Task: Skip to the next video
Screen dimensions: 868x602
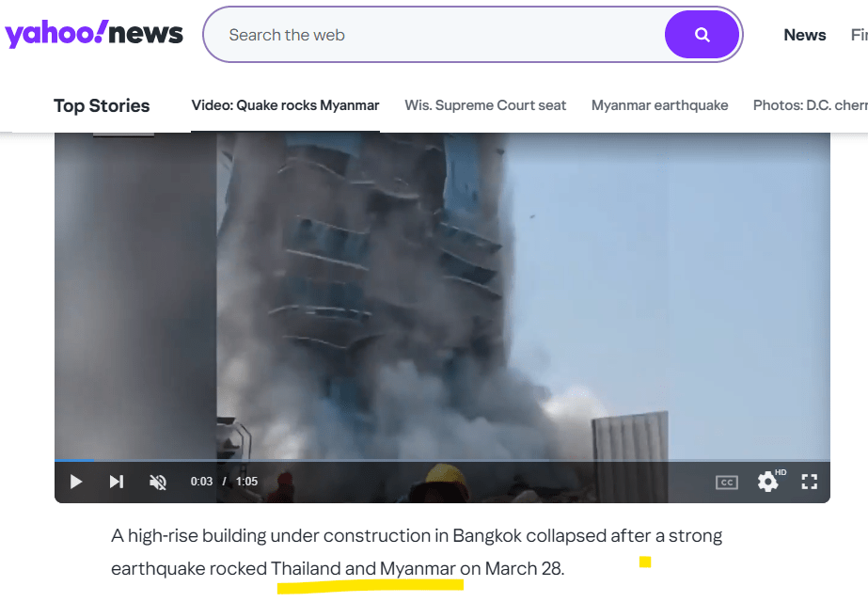Action: click(x=117, y=482)
